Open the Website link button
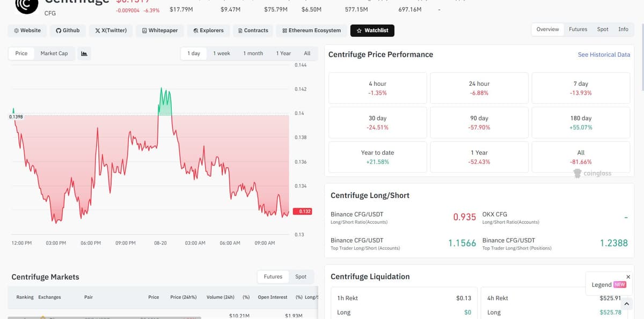644x319 pixels. [x=27, y=31]
